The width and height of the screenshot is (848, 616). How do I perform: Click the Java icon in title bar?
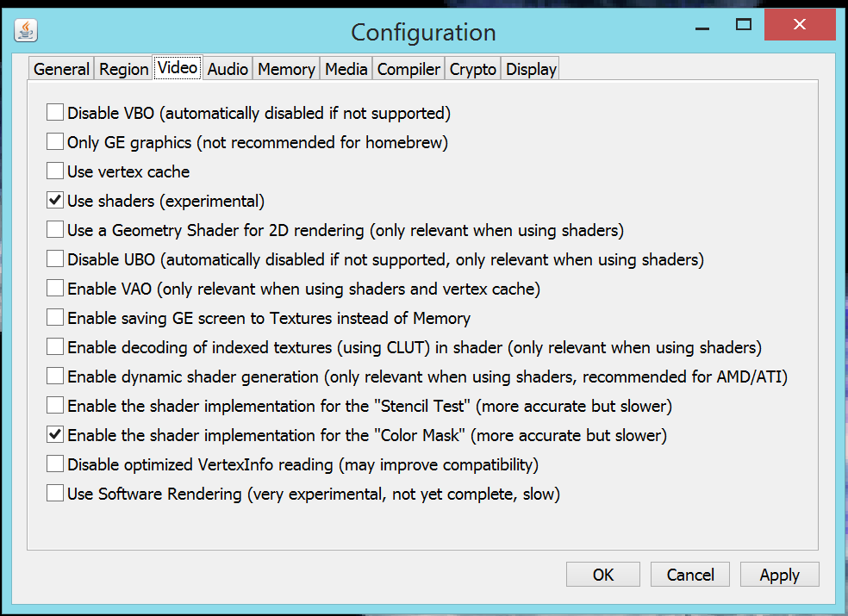[x=27, y=31]
